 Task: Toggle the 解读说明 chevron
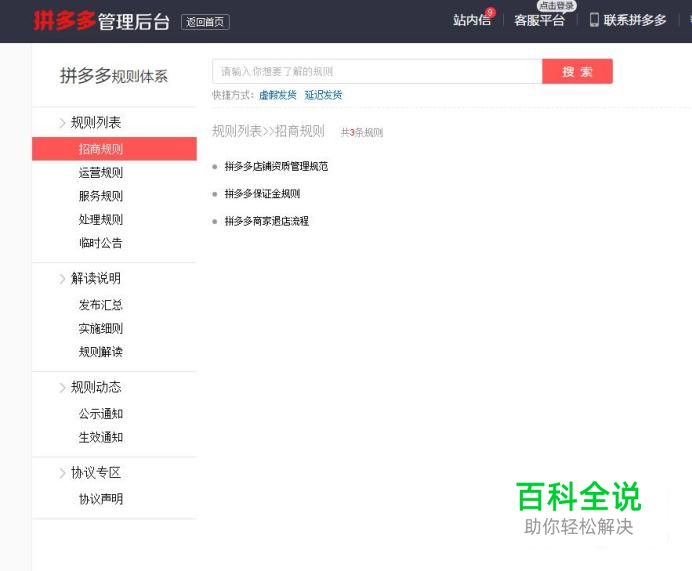[62, 279]
